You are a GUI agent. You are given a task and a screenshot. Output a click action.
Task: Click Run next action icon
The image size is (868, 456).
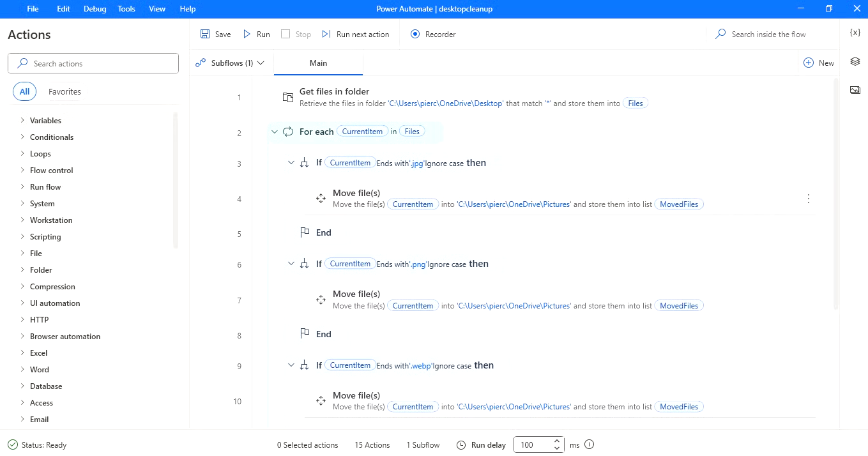[326, 34]
